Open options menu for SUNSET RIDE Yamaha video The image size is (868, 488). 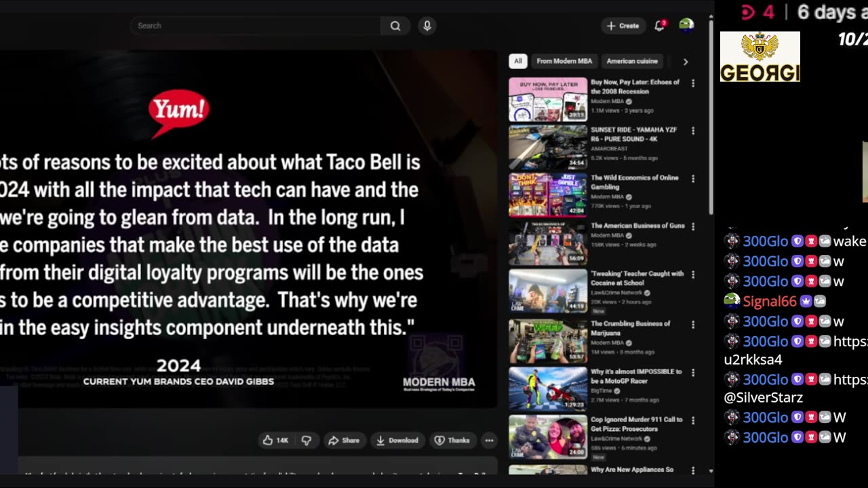click(693, 131)
